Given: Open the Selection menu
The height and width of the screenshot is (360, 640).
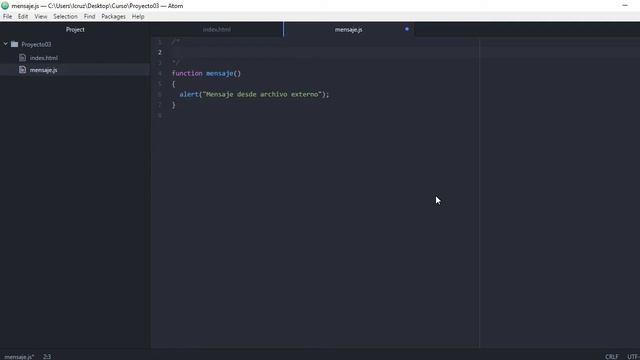Looking at the screenshot, I should [65, 16].
